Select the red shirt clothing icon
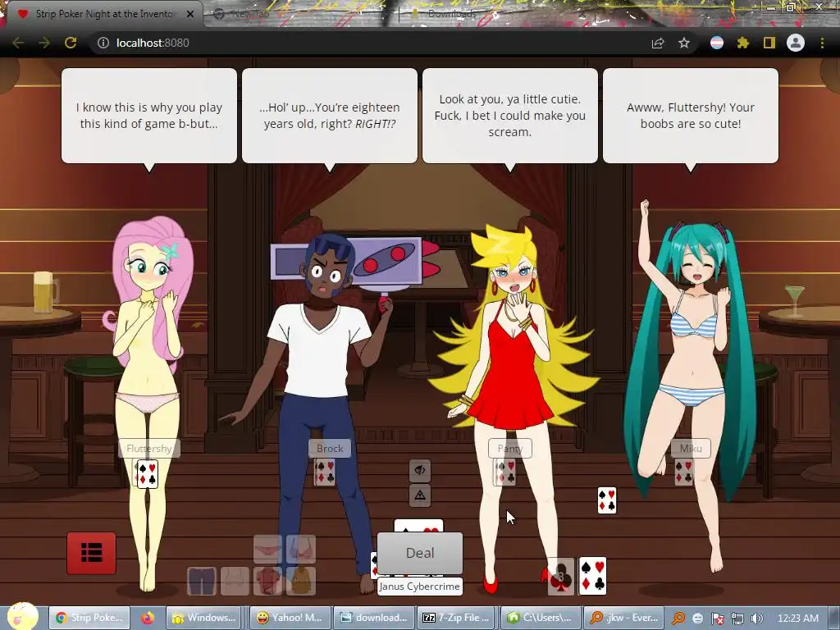840x630 pixels. tap(268, 582)
